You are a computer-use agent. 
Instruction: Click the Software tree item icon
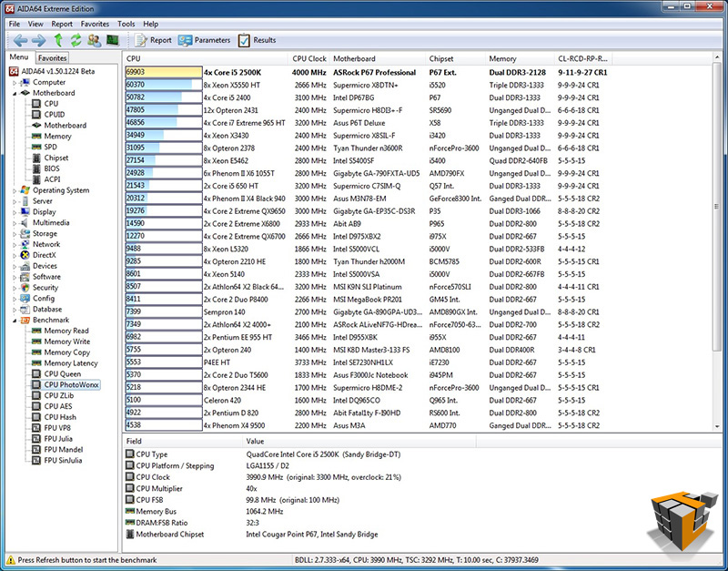(x=25, y=277)
